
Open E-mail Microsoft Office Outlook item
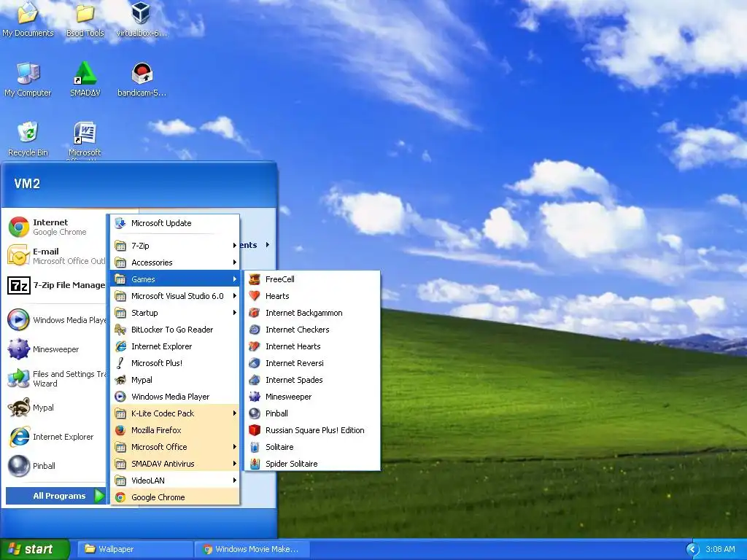(x=55, y=256)
